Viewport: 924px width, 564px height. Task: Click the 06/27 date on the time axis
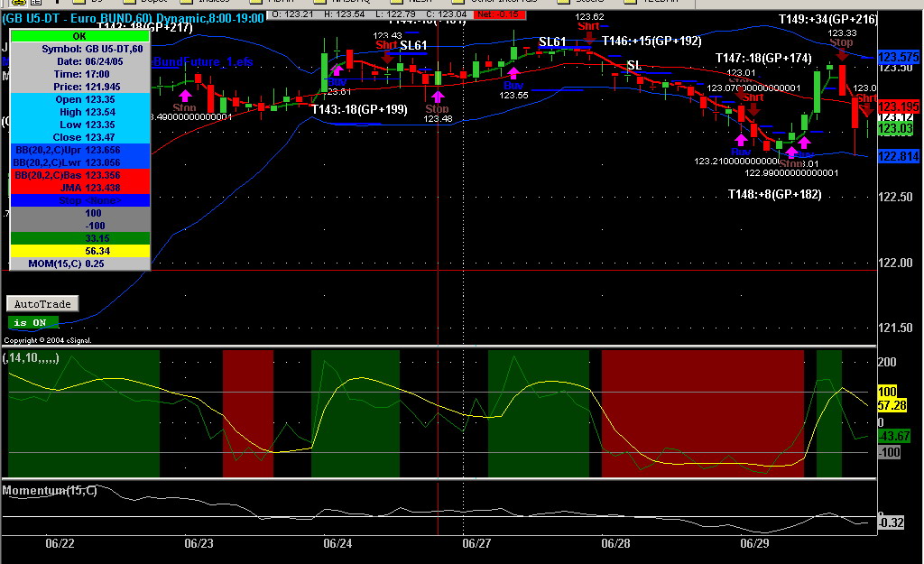pos(476,544)
